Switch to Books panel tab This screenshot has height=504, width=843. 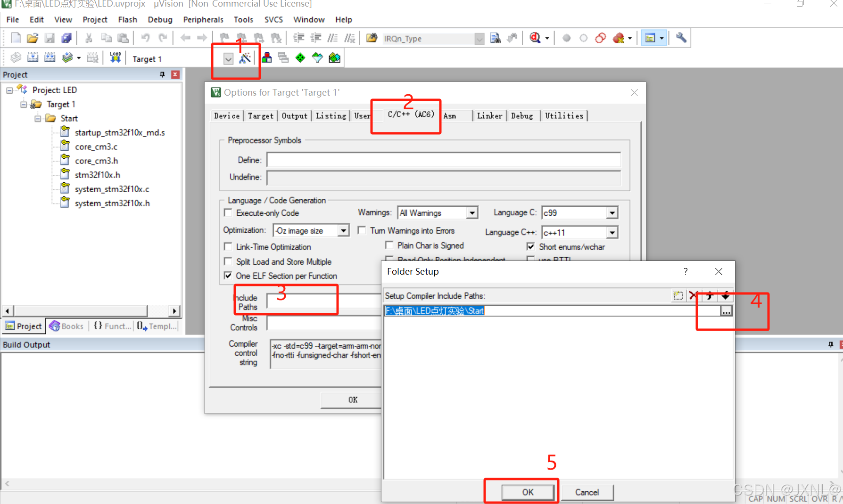(x=66, y=326)
